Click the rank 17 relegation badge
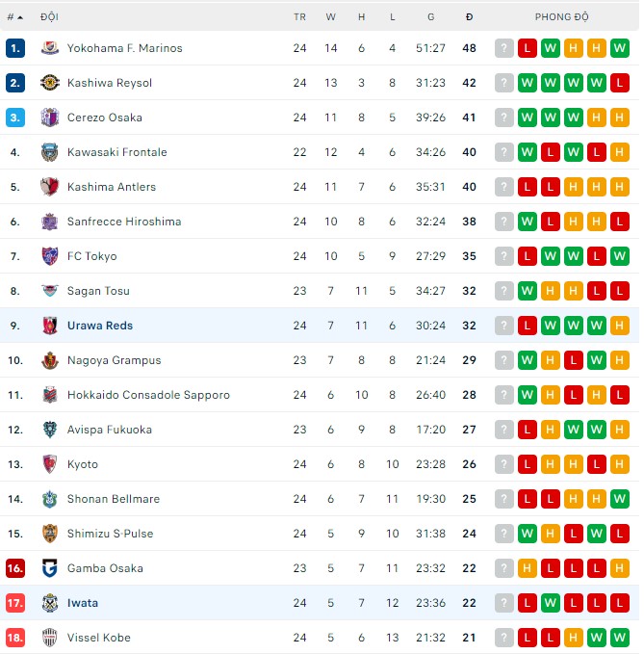 [14, 603]
